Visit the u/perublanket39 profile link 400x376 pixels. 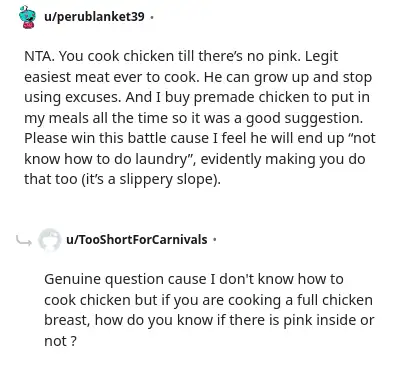[x=94, y=16]
